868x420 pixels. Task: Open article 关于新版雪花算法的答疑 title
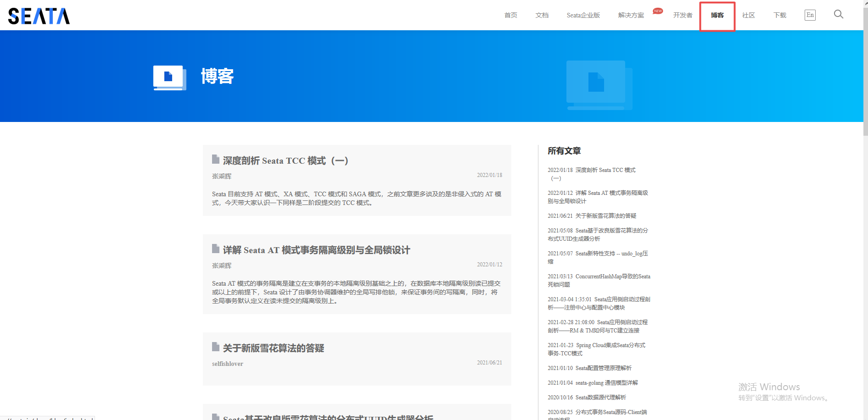click(274, 348)
